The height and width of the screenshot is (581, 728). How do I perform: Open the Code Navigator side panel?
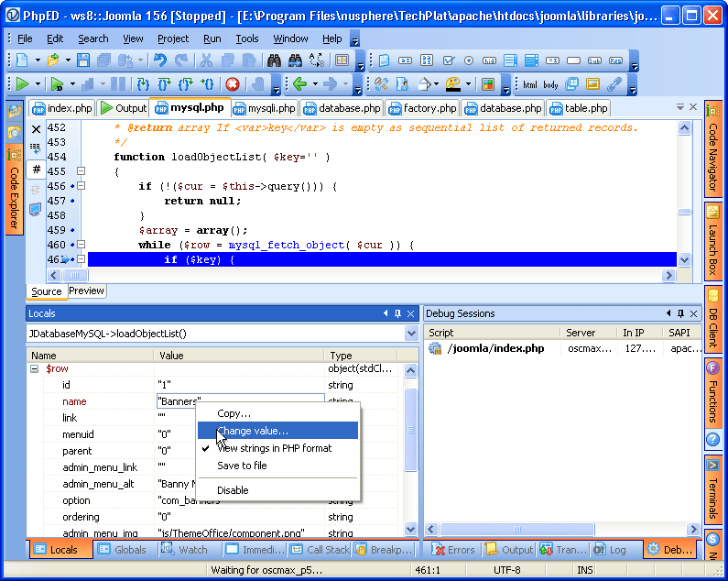(712, 148)
